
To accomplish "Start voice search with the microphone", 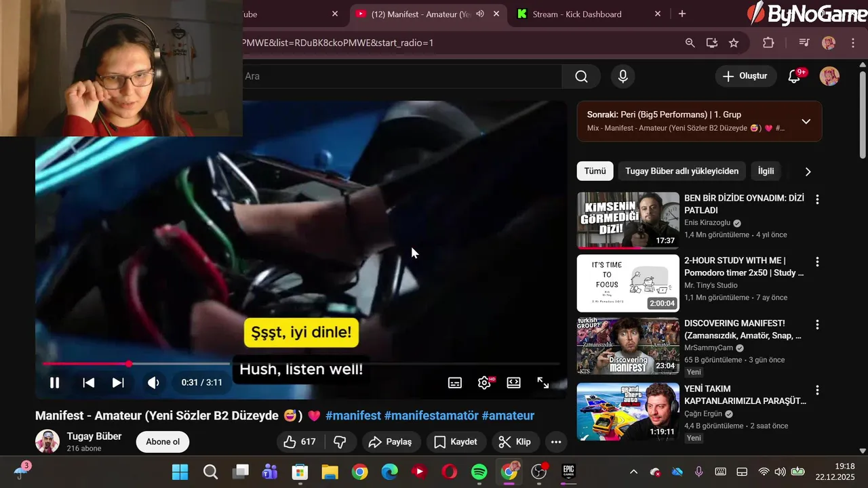I will (623, 77).
